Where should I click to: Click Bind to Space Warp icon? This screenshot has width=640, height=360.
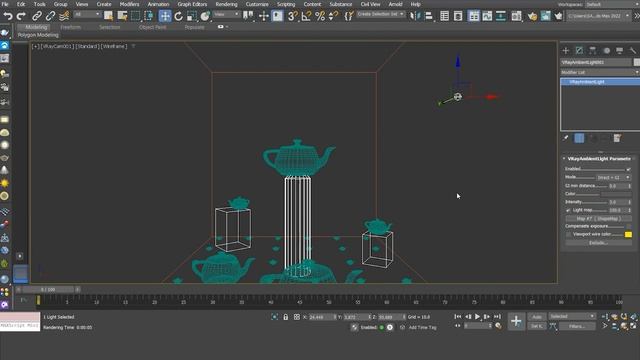tap(64, 16)
